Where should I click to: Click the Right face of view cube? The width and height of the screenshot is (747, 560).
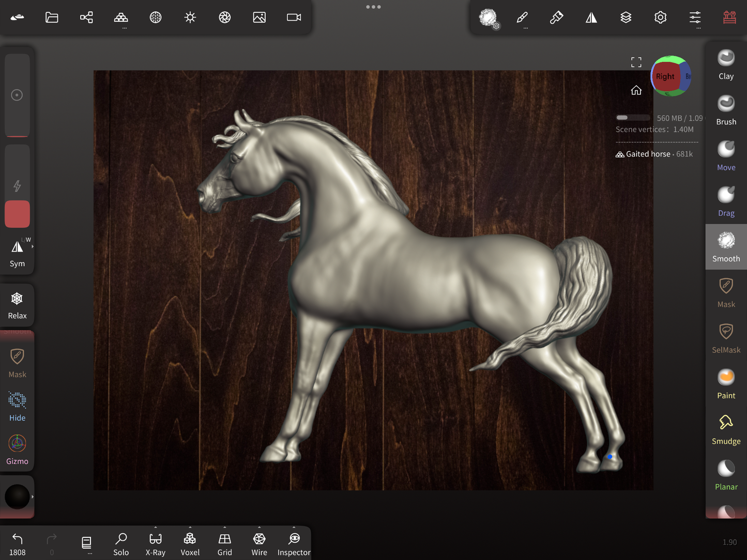665,76
